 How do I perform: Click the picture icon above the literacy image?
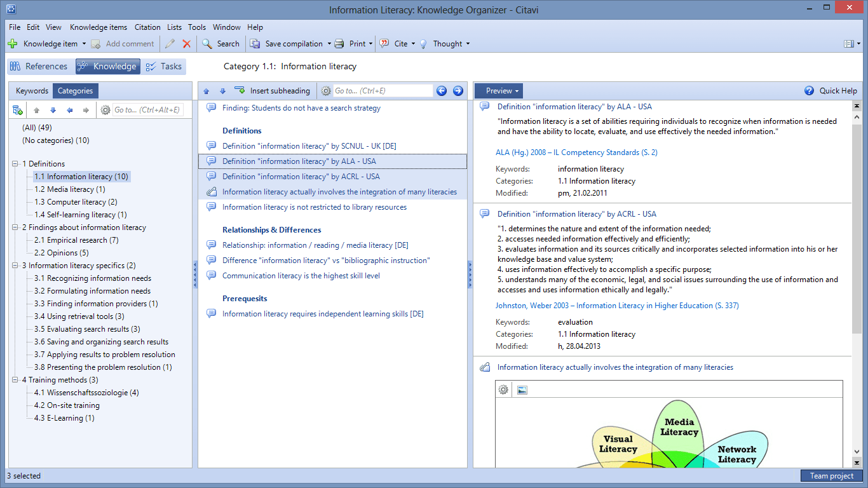(x=522, y=390)
